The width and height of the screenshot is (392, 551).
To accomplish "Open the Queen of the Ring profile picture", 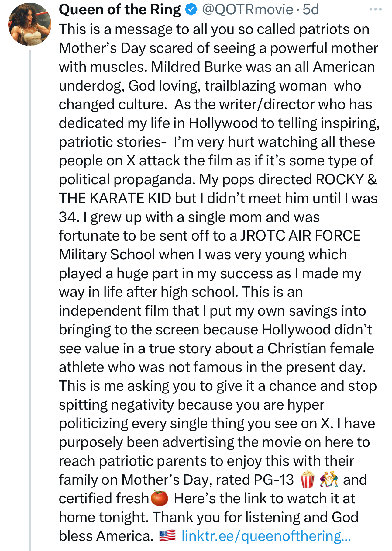I will 29,24.
